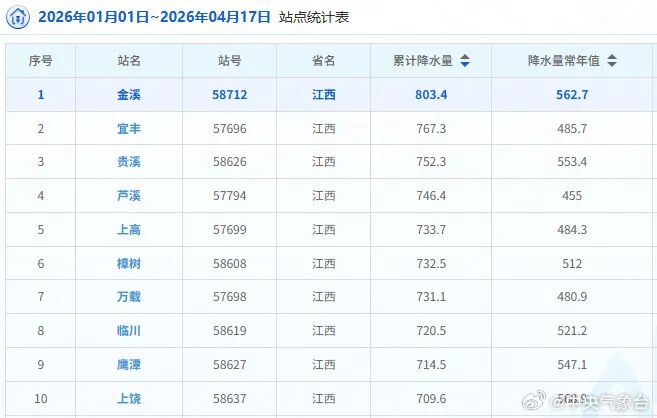Open the 金溪 station link
This screenshot has height=418, width=657.
129,95
